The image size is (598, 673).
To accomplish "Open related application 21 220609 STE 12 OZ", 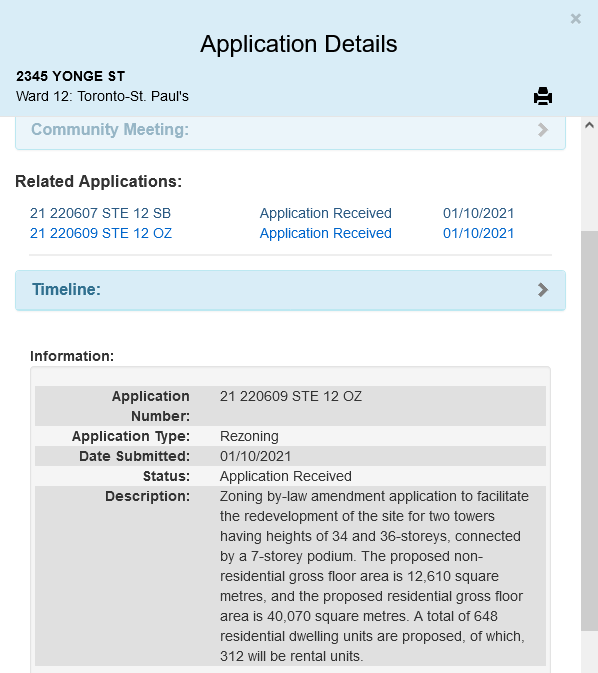I will click(101, 233).
